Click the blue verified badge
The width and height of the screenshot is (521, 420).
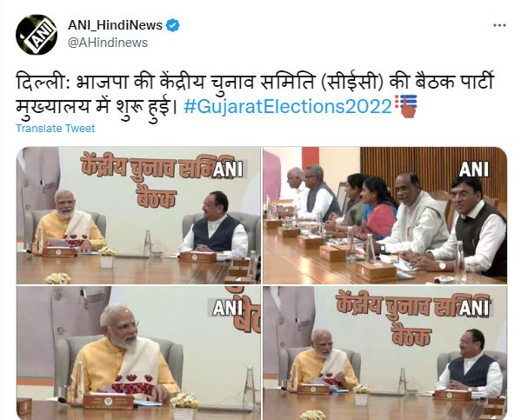172,25
